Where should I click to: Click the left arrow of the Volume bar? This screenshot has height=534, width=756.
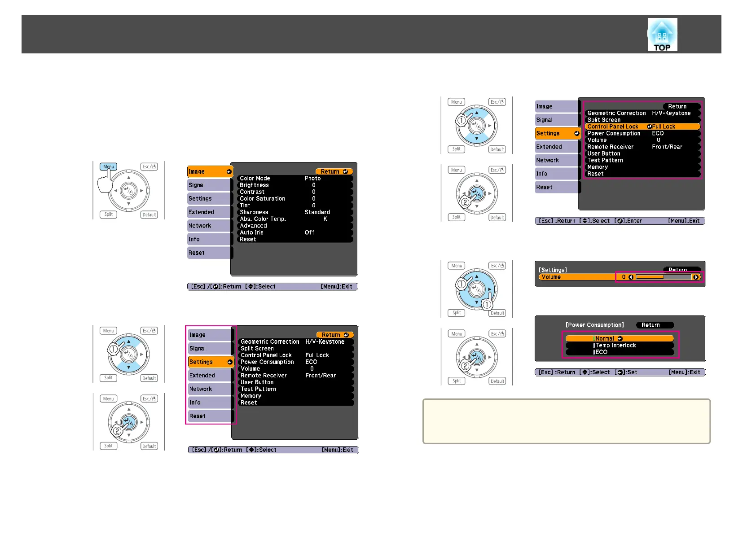point(631,277)
